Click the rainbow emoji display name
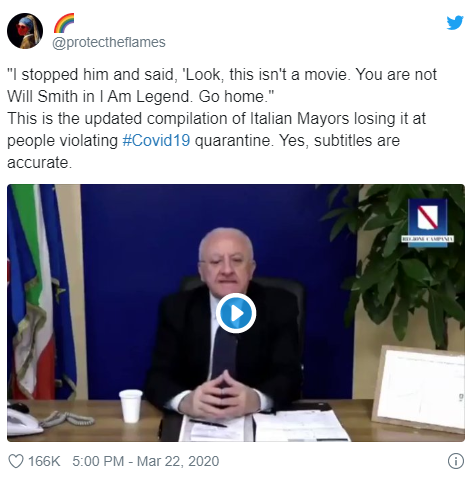The width and height of the screenshot is (475, 478). (64, 23)
